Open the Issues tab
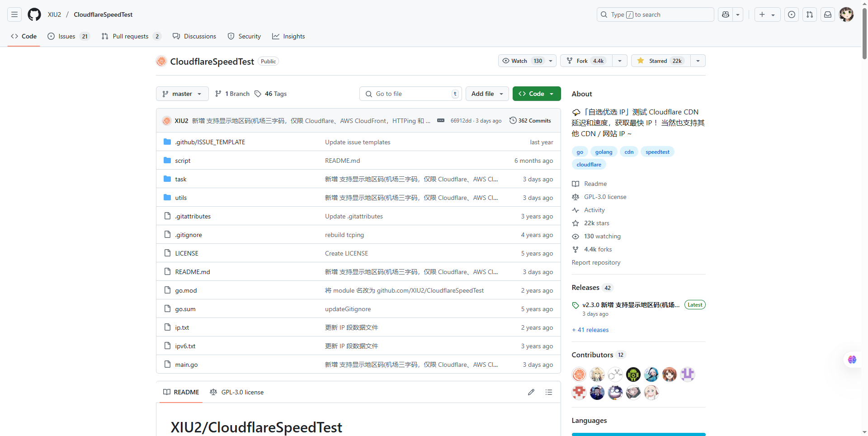This screenshot has height=436, width=868. click(69, 36)
